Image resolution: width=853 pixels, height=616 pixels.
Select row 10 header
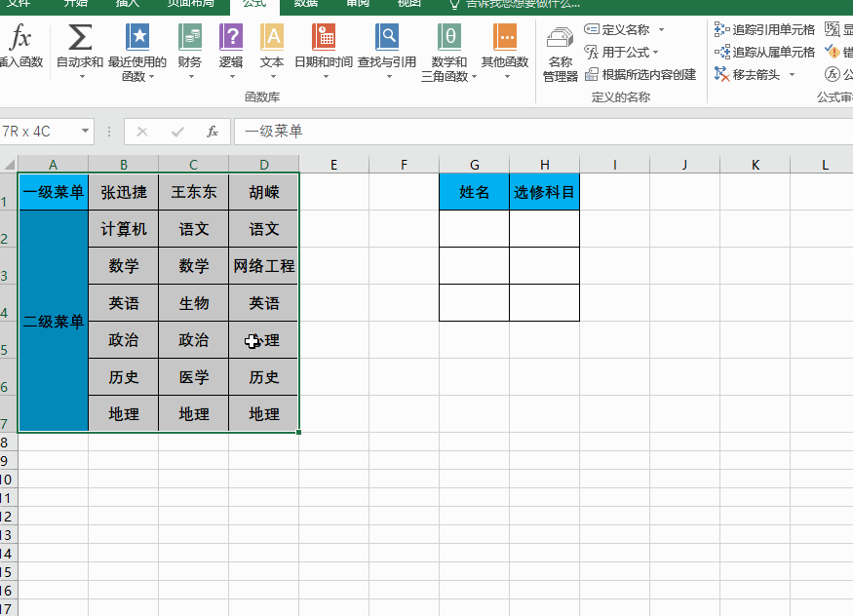click(7, 479)
